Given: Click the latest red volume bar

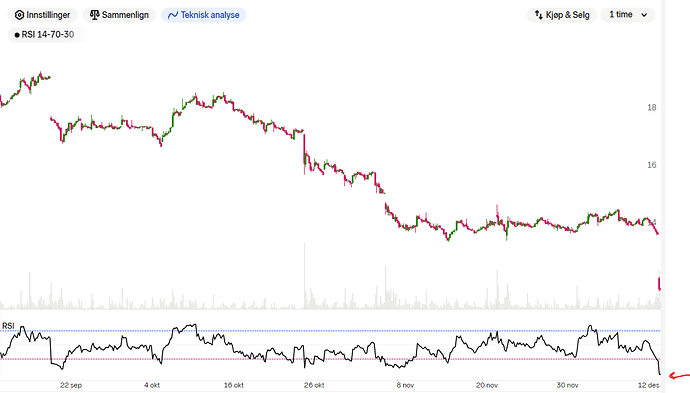Looking at the screenshot, I should tap(659, 284).
